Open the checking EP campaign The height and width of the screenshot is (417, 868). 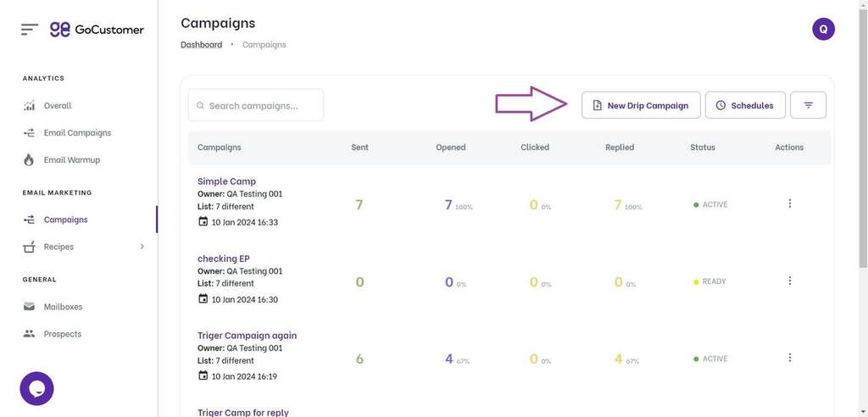pos(224,259)
